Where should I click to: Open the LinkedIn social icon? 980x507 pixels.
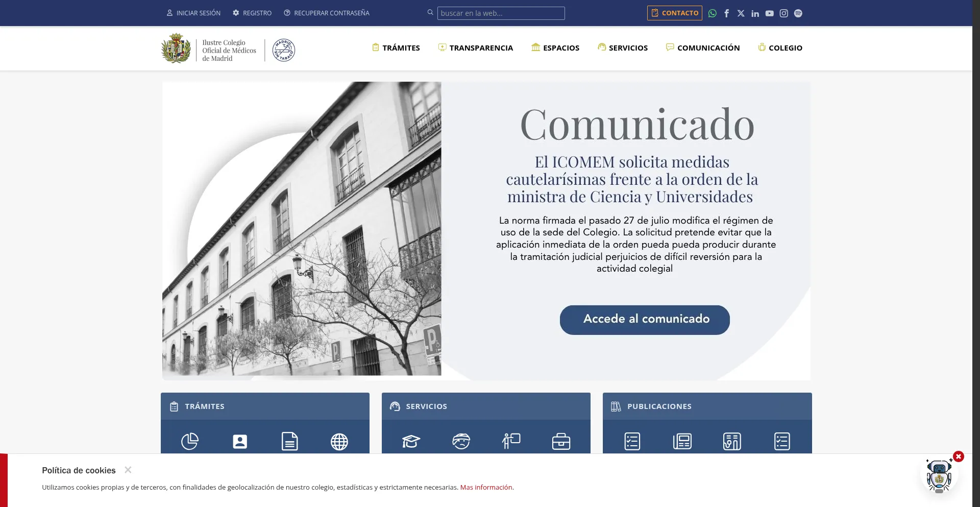click(x=755, y=13)
